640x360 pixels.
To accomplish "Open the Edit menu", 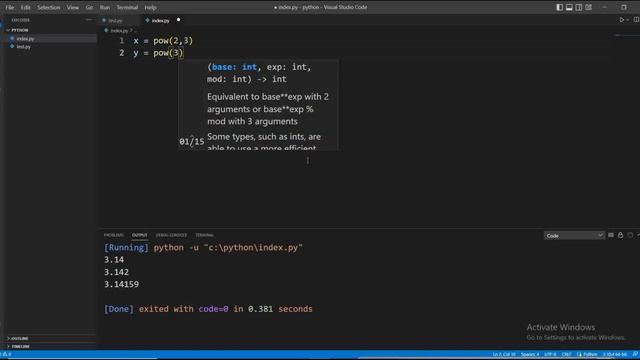I will (25, 7).
